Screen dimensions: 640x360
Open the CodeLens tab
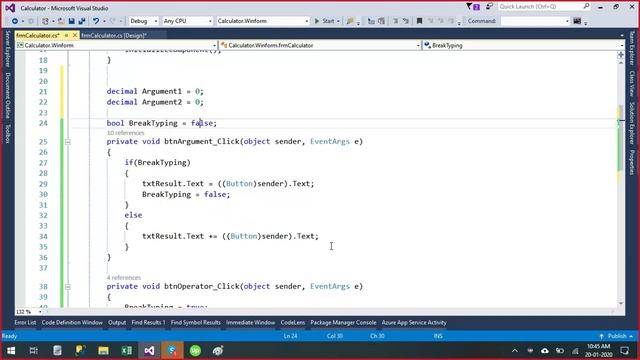tap(293, 322)
